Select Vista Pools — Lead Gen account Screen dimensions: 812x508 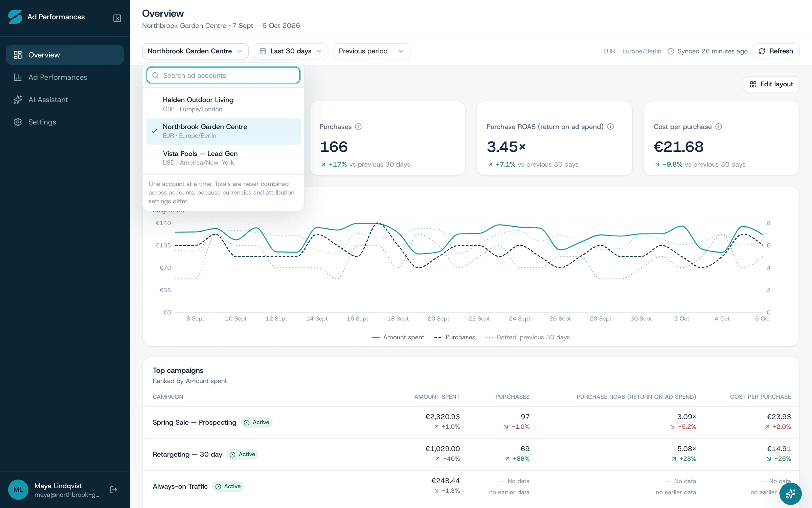click(x=223, y=158)
